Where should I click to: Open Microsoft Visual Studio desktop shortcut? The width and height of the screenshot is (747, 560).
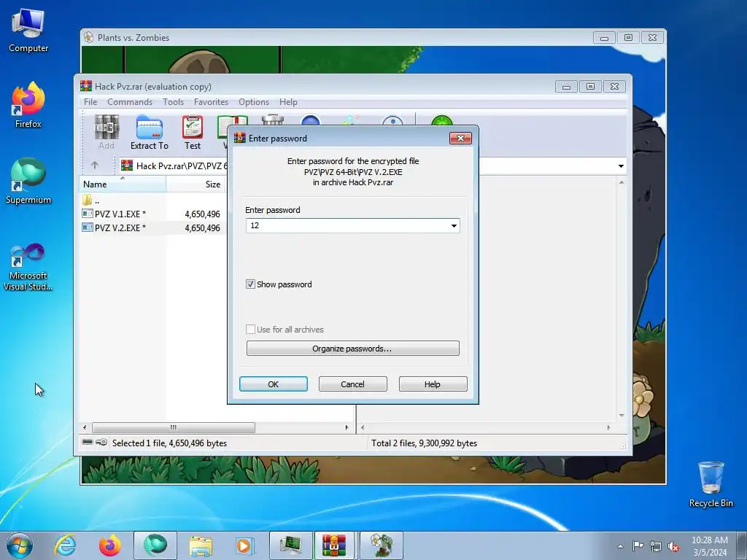(28, 267)
